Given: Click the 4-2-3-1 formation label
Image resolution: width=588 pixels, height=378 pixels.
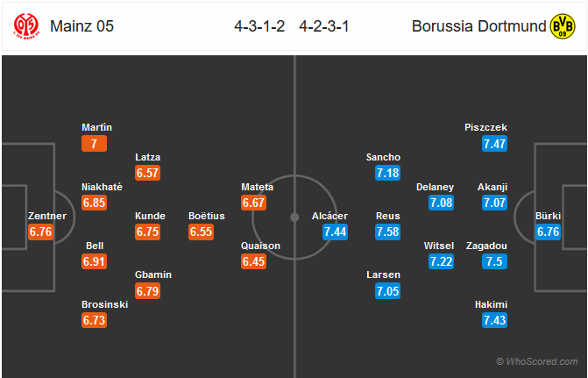Looking at the screenshot, I should (x=324, y=26).
